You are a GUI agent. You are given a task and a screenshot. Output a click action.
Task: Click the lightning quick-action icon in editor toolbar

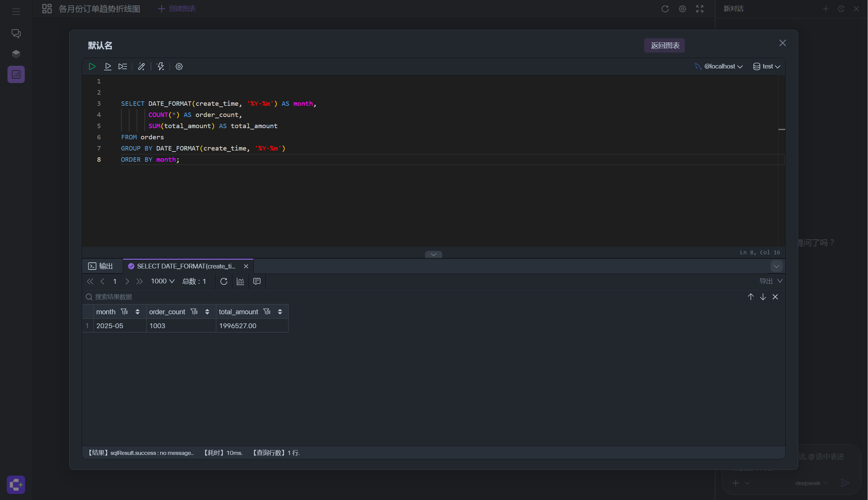click(160, 67)
